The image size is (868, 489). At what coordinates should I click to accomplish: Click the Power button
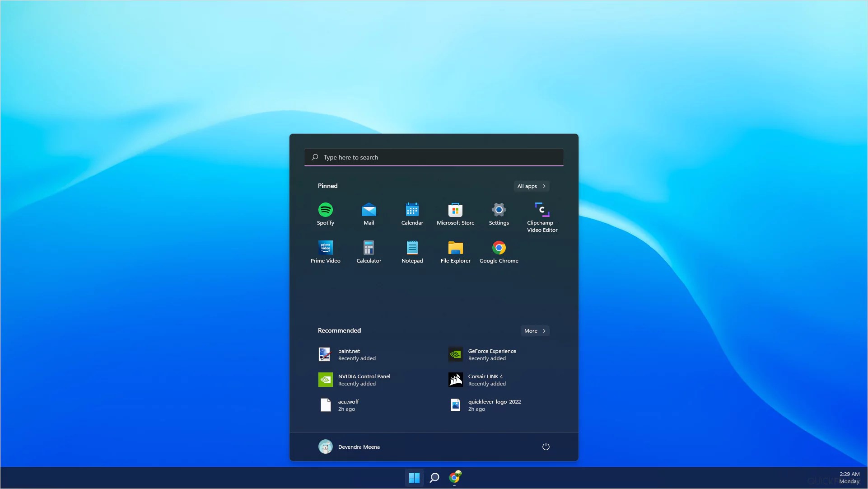click(x=546, y=447)
